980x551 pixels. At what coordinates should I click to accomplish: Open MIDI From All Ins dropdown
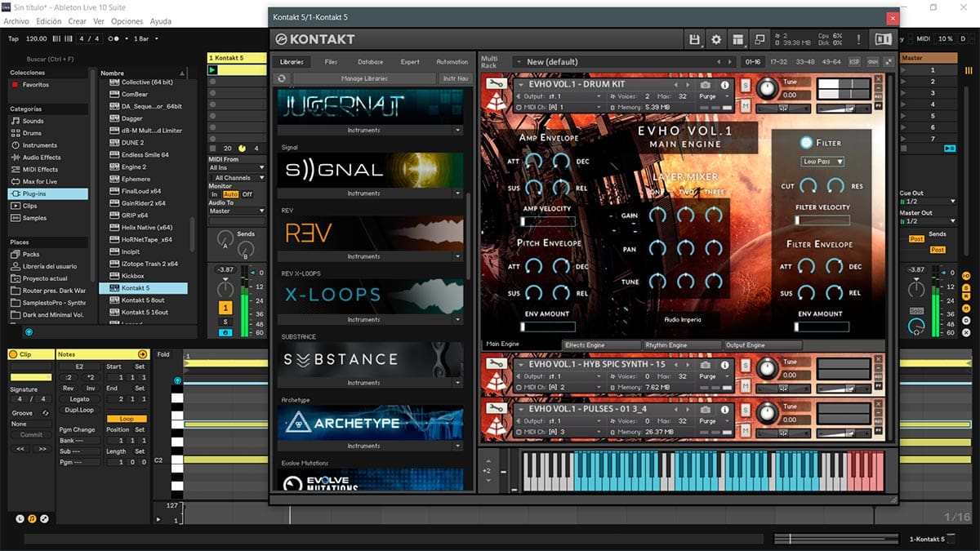click(238, 167)
